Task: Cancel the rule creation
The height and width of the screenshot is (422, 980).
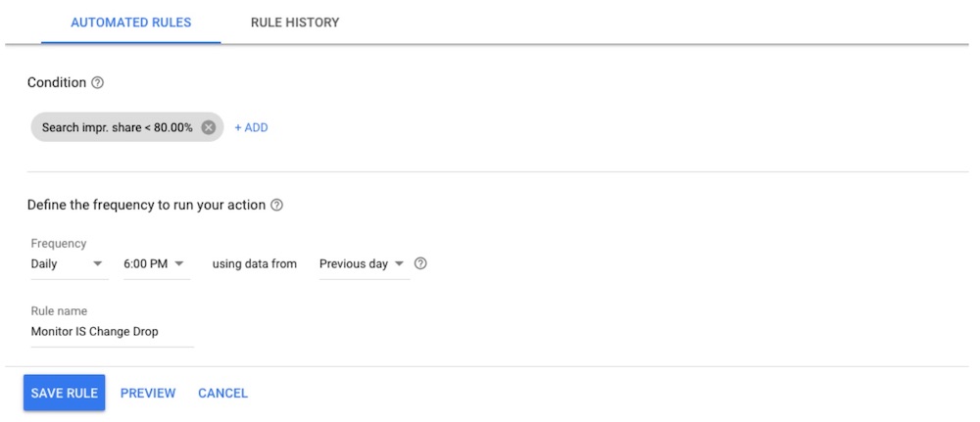Action: (x=223, y=394)
